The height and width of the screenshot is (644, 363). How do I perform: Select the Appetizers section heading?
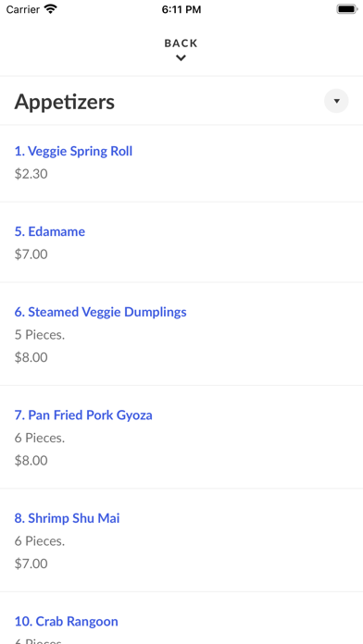(65, 102)
